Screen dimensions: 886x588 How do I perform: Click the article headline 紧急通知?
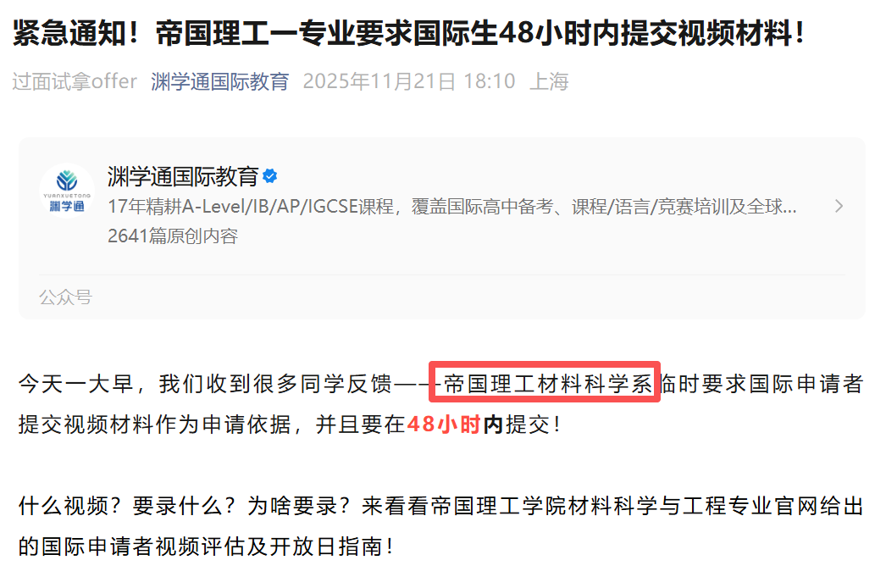point(409,33)
